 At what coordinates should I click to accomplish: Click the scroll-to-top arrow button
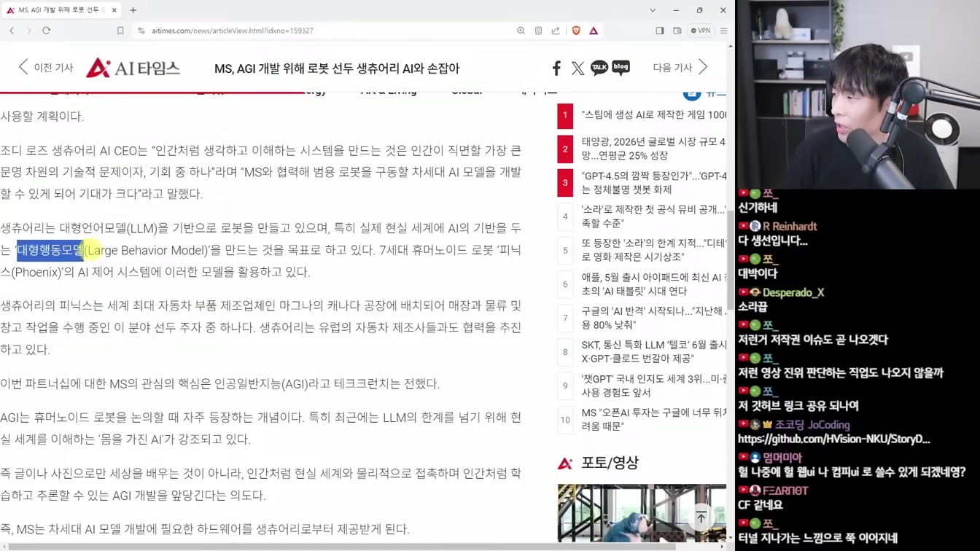(x=701, y=518)
